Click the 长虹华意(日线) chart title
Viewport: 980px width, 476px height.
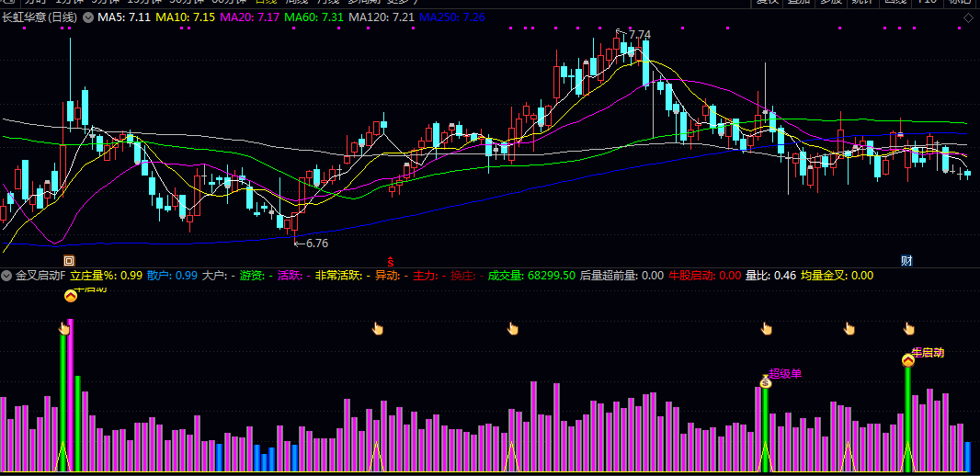(40, 17)
